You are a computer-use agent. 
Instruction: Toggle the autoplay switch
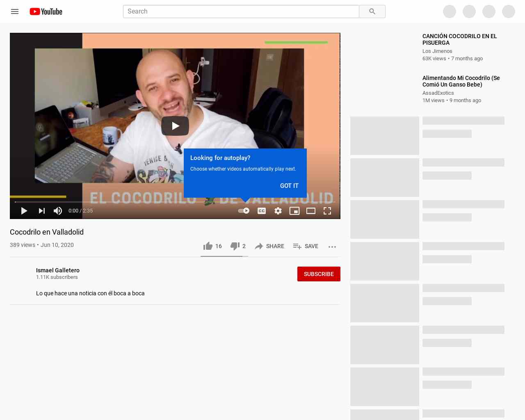click(244, 211)
